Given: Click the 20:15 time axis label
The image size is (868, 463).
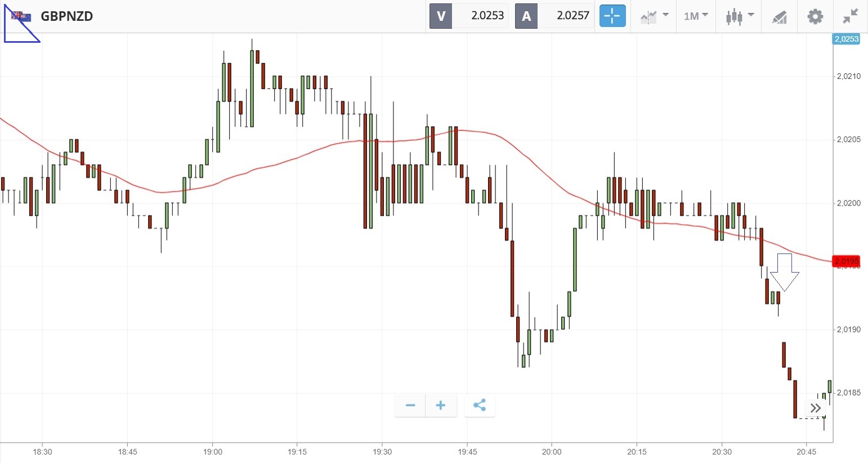Looking at the screenshot, I should [x=637, y=452].
